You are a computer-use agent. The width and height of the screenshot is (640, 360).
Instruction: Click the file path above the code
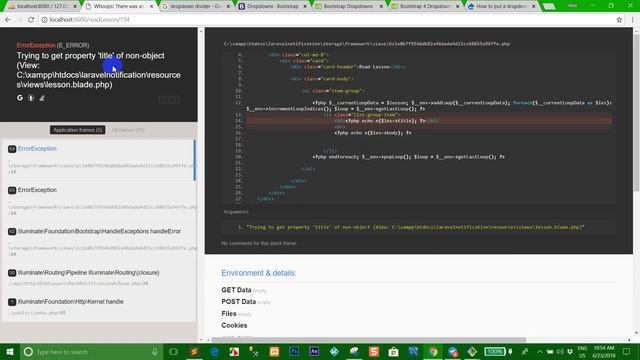tap(367, 44)
